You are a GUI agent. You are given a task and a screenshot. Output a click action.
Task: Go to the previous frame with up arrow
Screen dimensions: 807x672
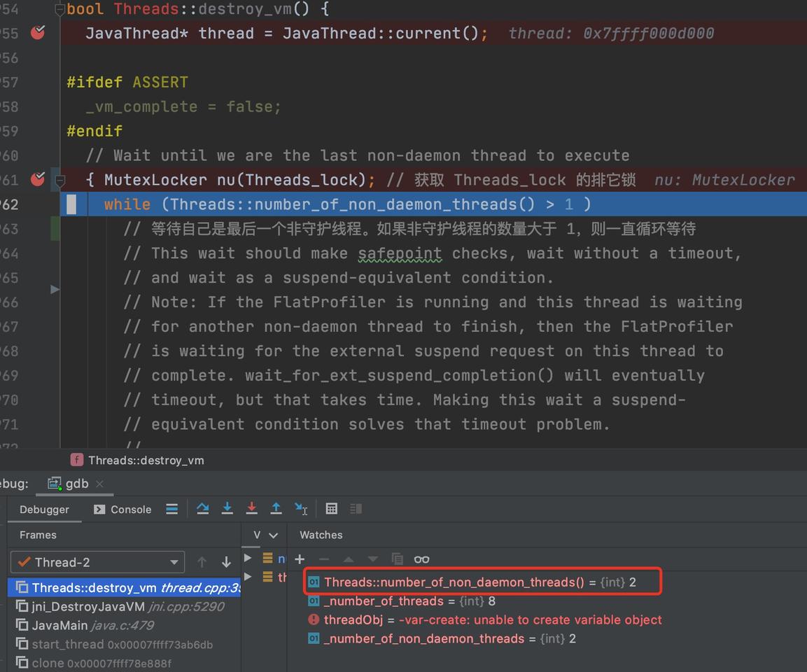pyautogui.click(x=202, y=562)
